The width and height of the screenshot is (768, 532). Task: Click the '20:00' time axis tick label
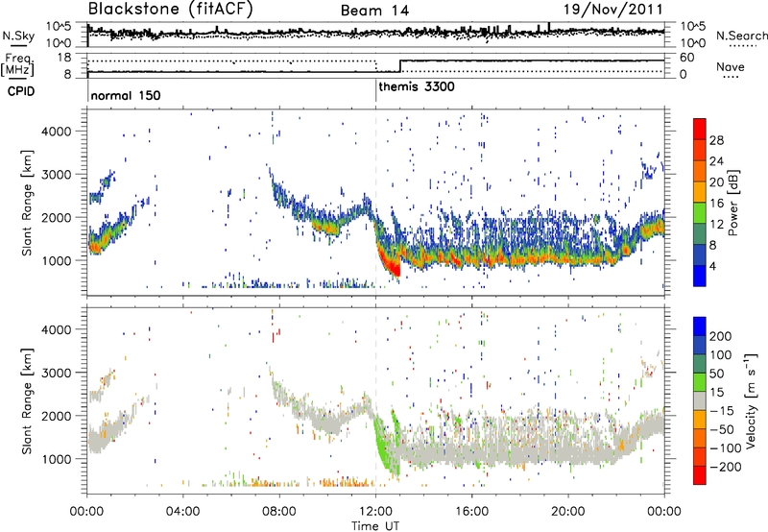click(x=568, y=512)
